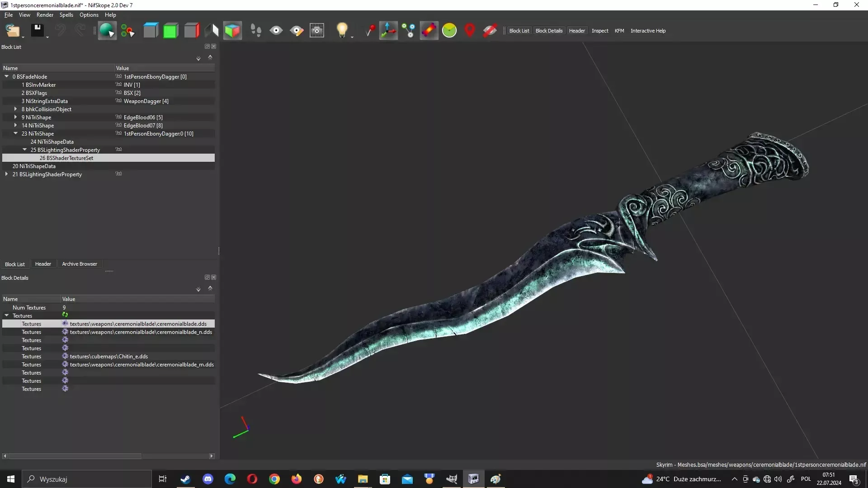Open Steam from the taskbar

[x=185, y=479]
